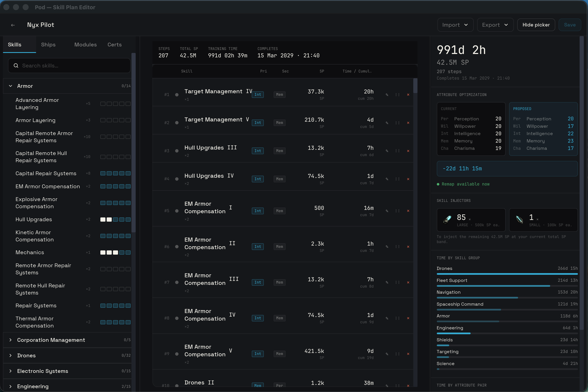This screenshot has width=588, height=392.
Task: Set Mechanics to level 4
Action: (x=122, y=253)
